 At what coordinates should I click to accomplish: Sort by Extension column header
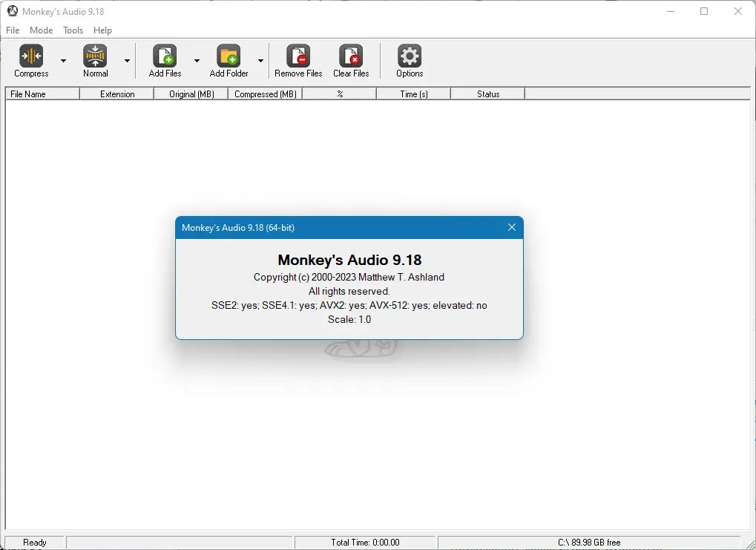coord(117,94)
